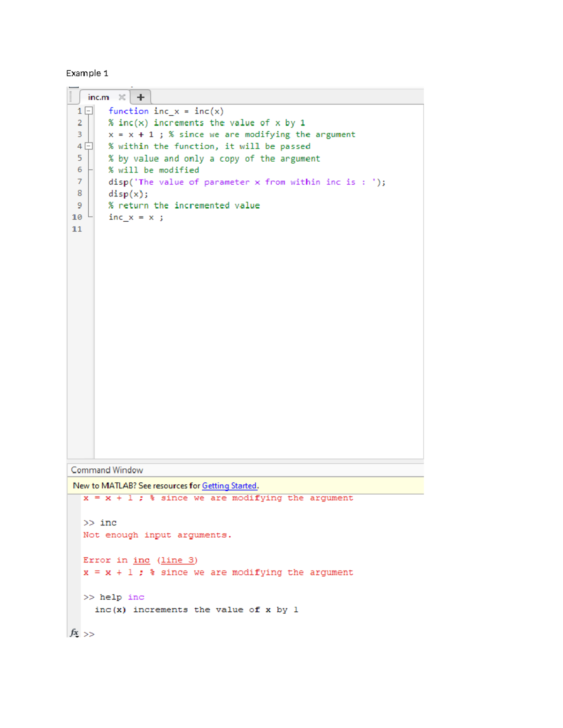
Task: Click line number 3 in the editor gutter
Action: [80, 135]
